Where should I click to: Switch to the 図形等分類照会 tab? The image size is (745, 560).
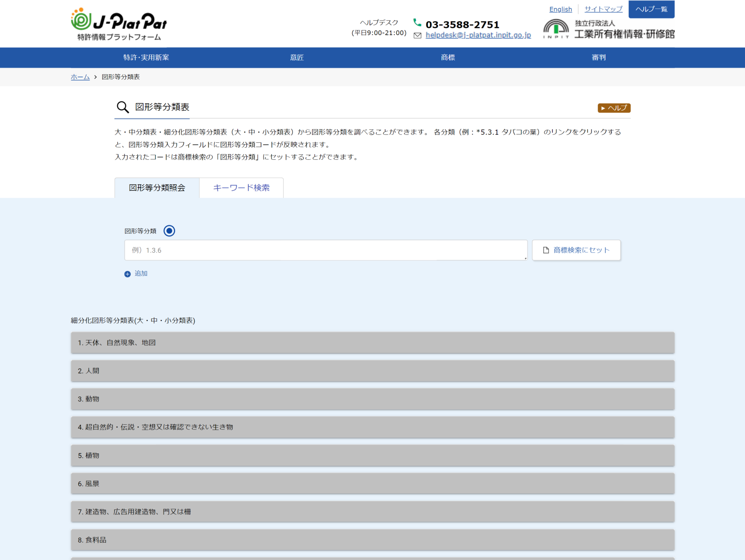tap(157, 188)
